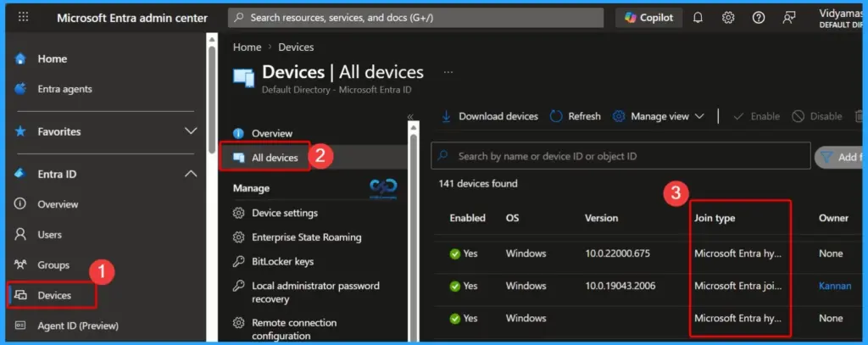Sort by the Owner column header
This screenshot has width=868, height=345.
[x=834, y=218]
